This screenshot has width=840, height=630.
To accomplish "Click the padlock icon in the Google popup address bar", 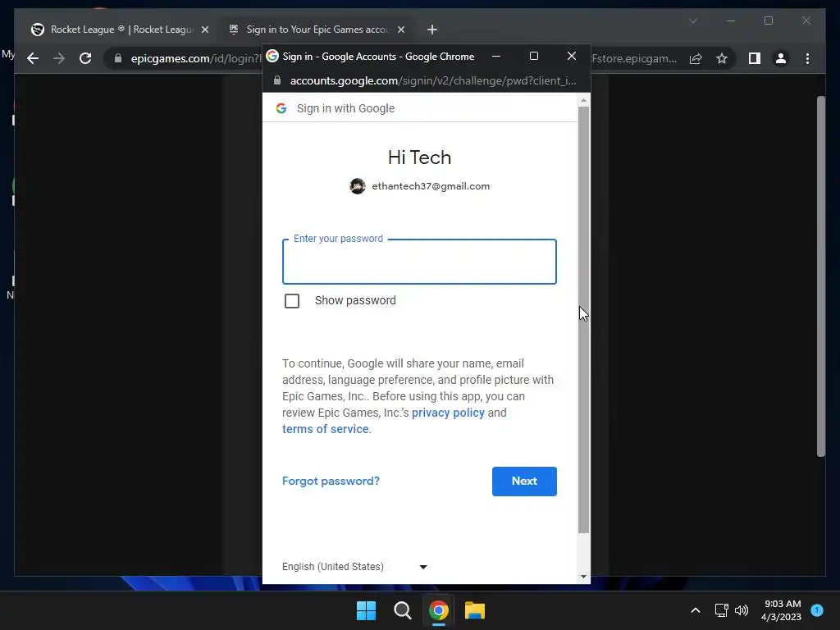I will point(277,80).
